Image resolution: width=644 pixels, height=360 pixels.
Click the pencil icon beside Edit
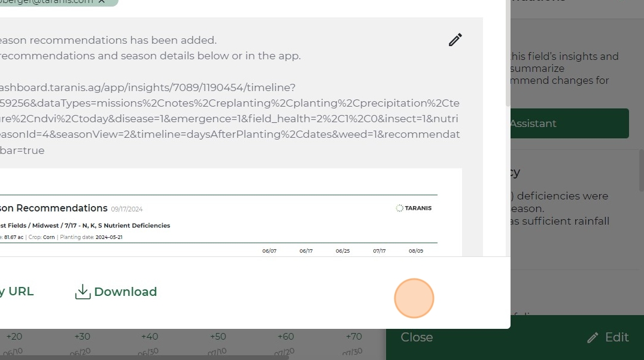click(x=593, y=338)
